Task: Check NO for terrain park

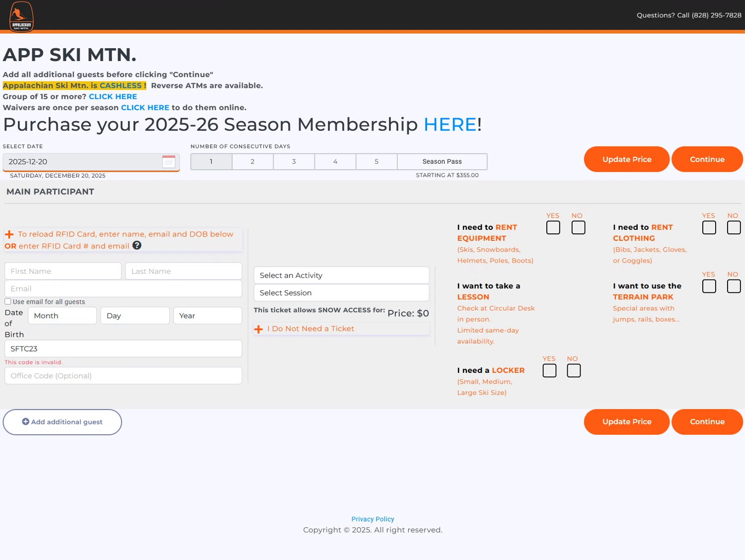Action: coord(734,286)
